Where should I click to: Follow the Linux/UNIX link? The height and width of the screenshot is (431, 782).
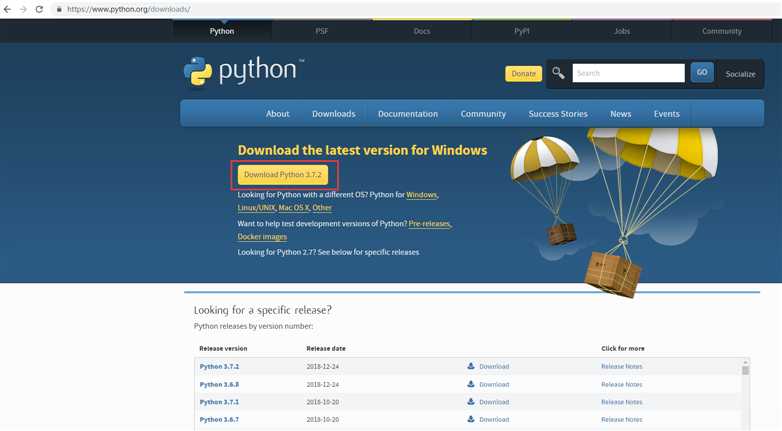click(x=256, y=208)
